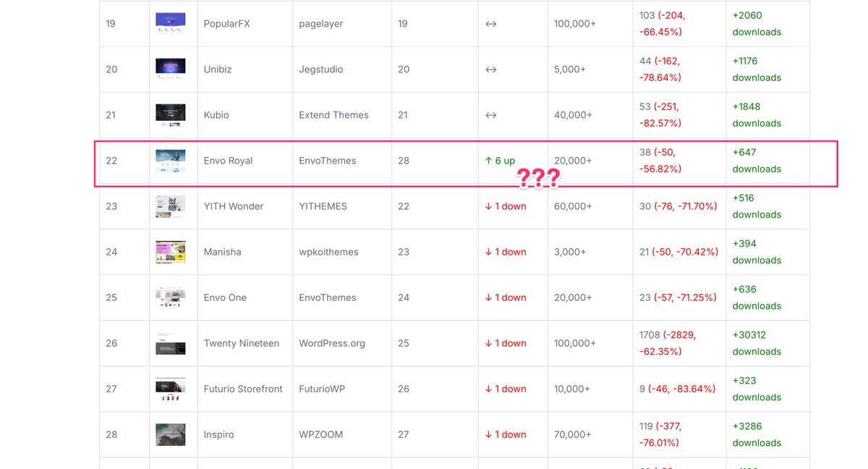Click '+636 downloads' for Envo One
868x469 pixels.
tap(757, 297)
